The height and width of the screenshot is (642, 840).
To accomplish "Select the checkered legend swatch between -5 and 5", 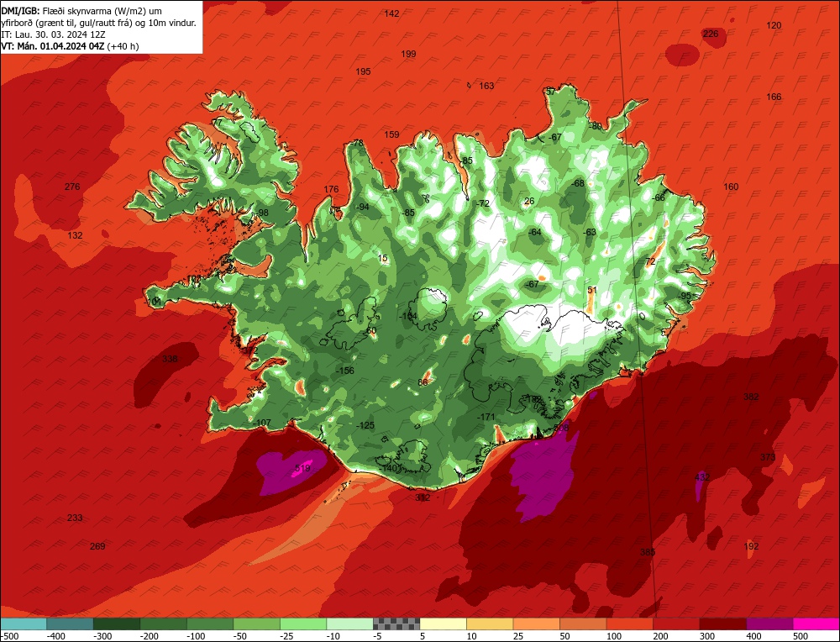I will click(x=396, y=624).
